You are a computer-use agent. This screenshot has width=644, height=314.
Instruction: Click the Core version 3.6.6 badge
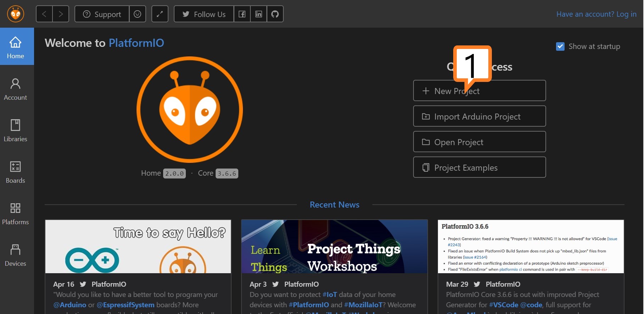point(227,173)
